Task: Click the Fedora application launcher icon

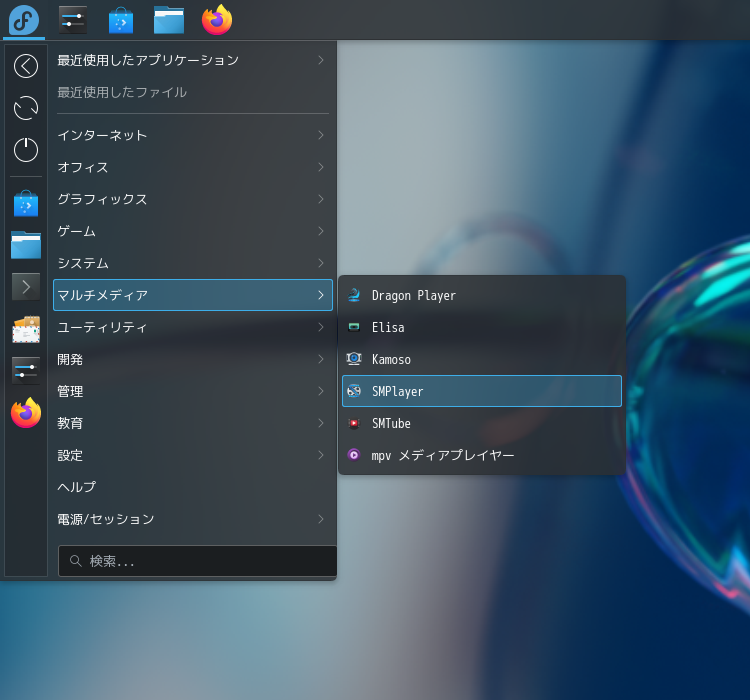Action: pyautogui.click(x=24, y=20)
